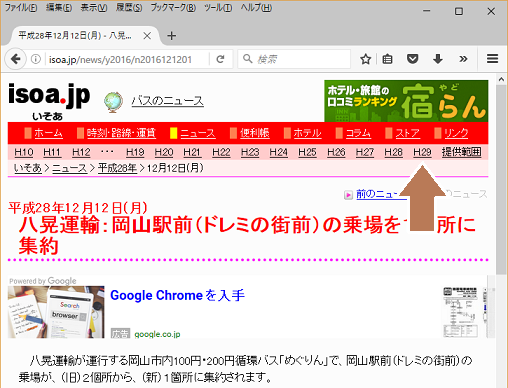Image resolution: width=508 pixels, height=388 pixels.
Task: Click the browser back arrow button
Action: [x=15, y=59]
